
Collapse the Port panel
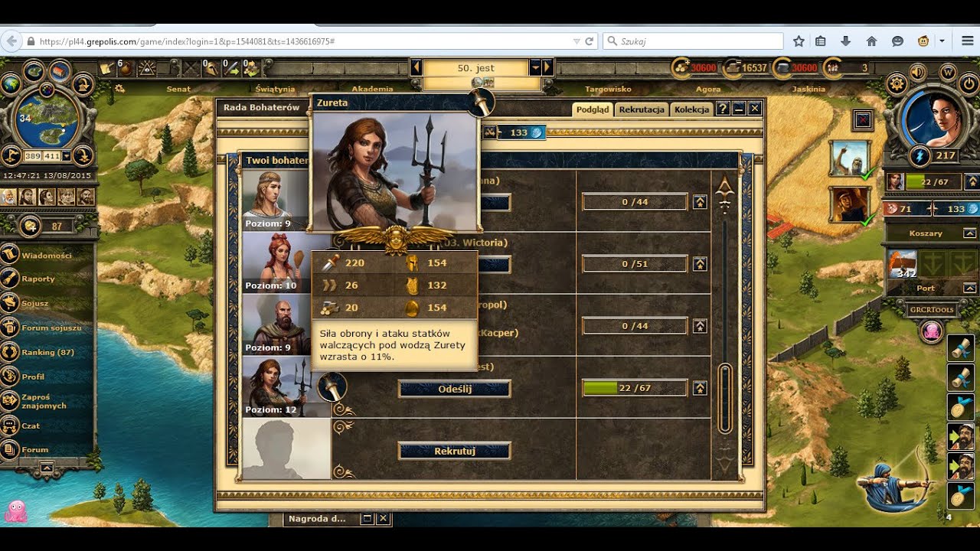tap(969, 289)
